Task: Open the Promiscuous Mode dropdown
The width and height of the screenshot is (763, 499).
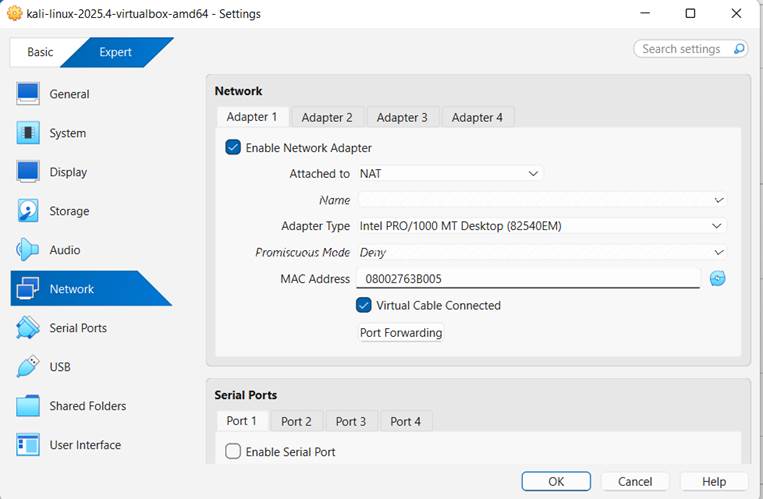Action: (x=540, y=253)
